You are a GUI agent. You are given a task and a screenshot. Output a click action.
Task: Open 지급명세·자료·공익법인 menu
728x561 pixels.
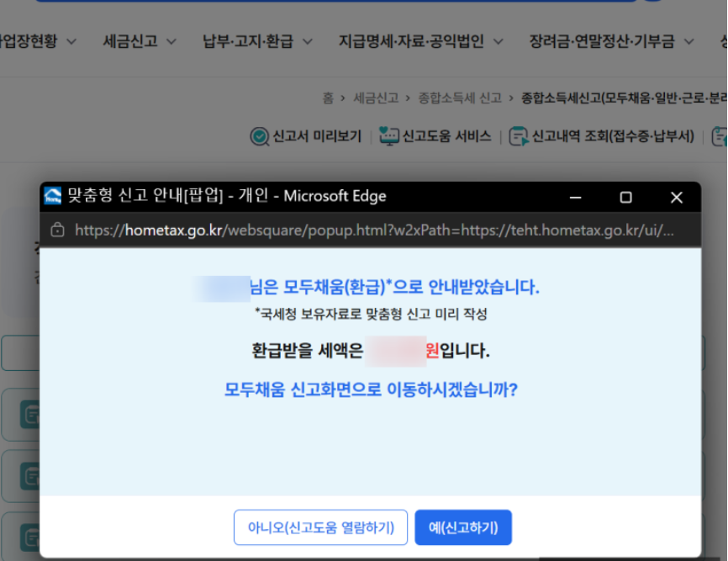pos(411,41)
